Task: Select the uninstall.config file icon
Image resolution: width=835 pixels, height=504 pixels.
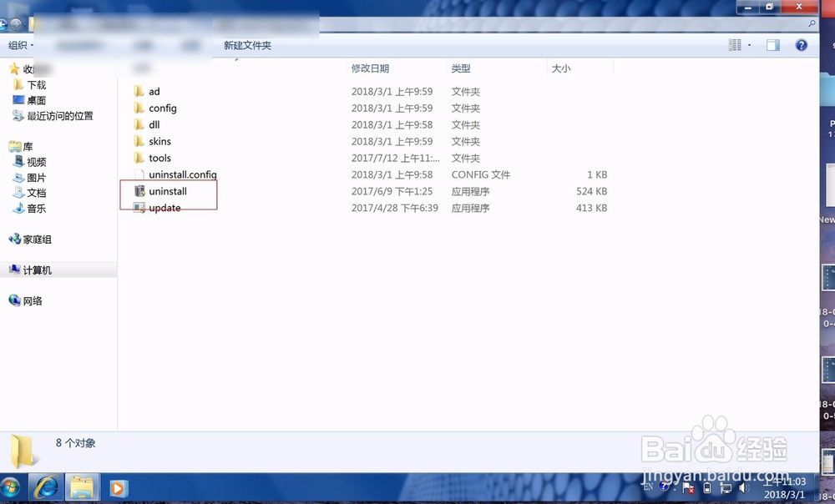Action: point(139,174)
